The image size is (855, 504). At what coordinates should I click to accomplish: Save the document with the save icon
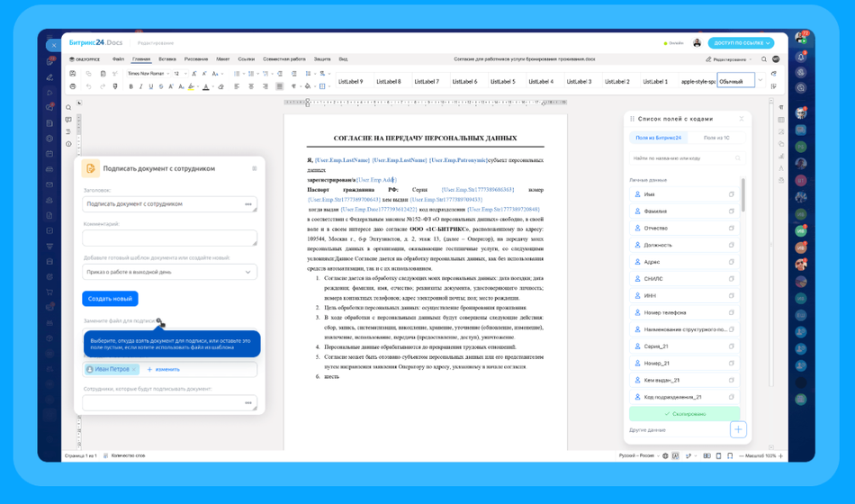coord(73,74)
